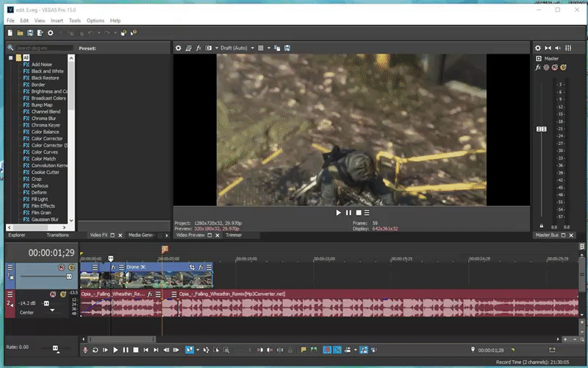Open project properties gear in main toolbar
The image size is (588, 368).
[x=50, y=33]
